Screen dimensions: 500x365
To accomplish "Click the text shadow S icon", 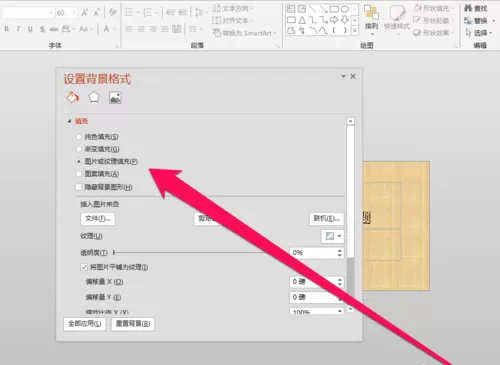I will tap(42, 29).
